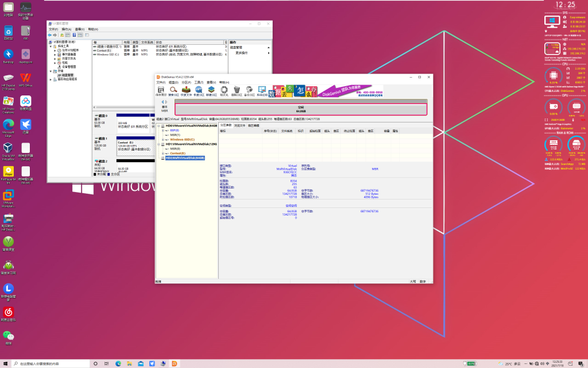588x368 pixels.
Task: Click System Migration icon in DiskGenius toolbar
Action: [262, 90]
